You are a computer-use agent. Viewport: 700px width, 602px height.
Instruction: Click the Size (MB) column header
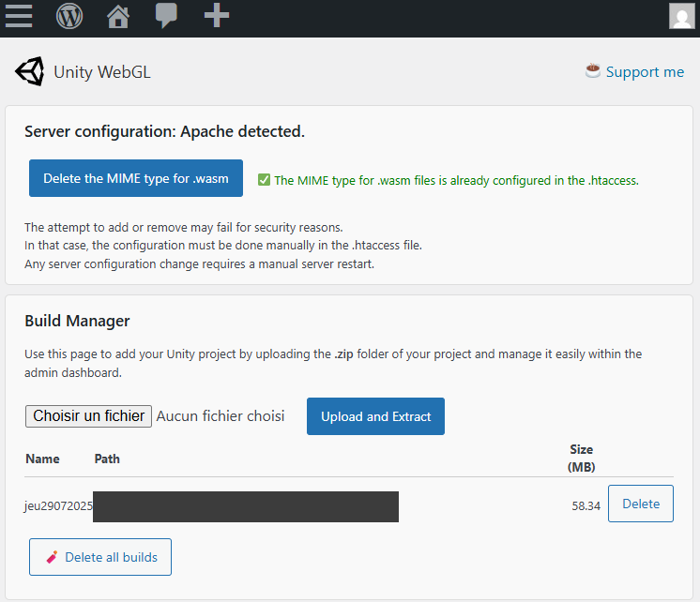click(581, 458)
